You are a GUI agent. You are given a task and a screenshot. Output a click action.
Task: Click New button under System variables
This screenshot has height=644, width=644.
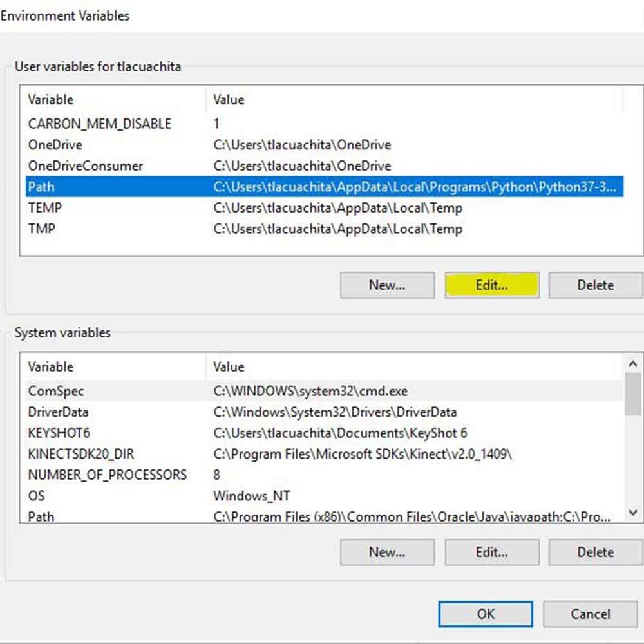[x=387, y=552]
